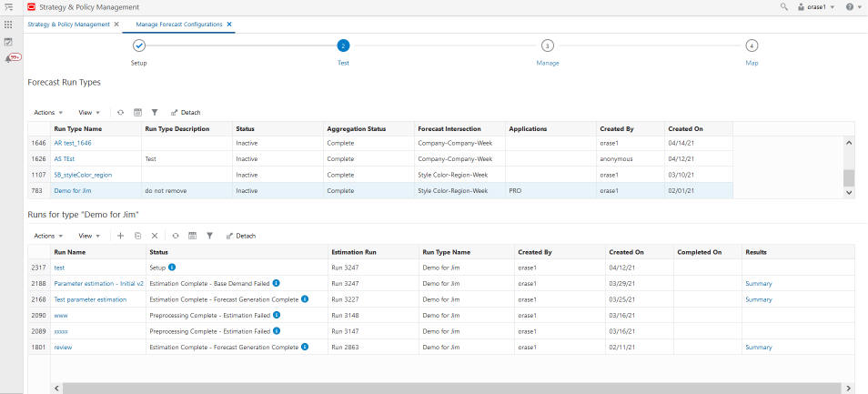
Task: Close the Manage Forecast Configurations tab
Action: (229, 25)
